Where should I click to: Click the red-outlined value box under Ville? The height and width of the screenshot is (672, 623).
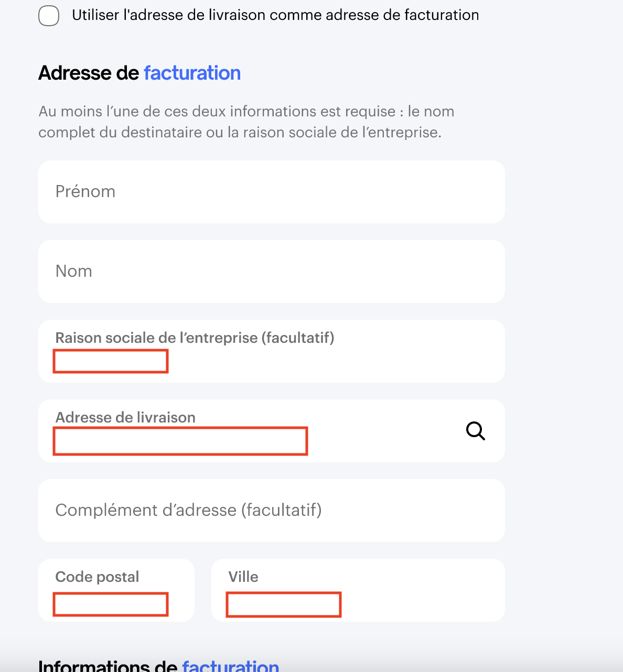[x=283, y=604]
